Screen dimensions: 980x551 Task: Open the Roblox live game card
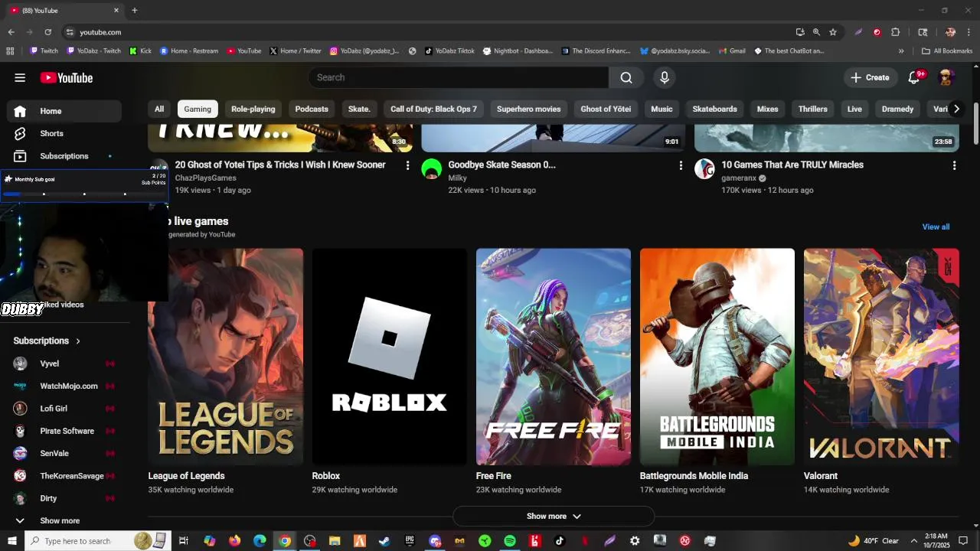tap(389, 357)
